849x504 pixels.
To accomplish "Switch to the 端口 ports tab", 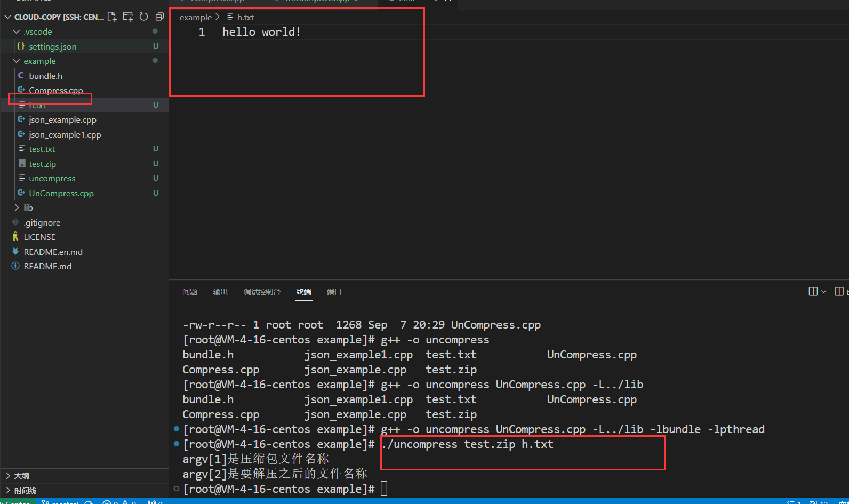I will [x=334, y=292].
